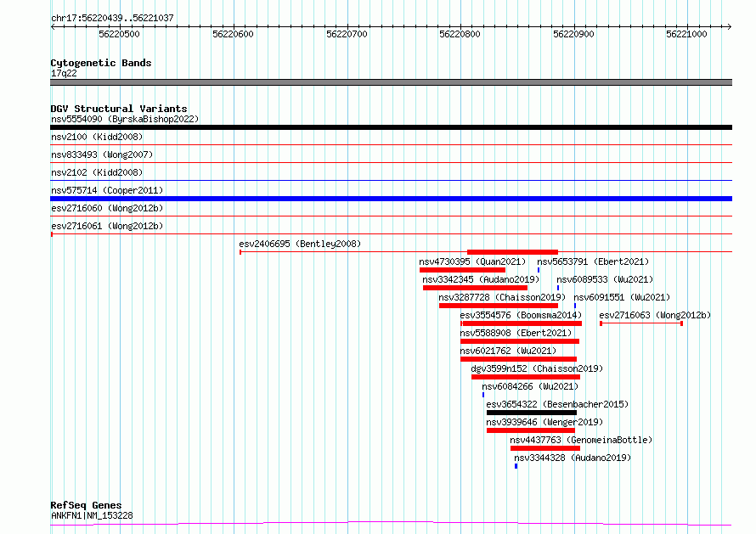Select the nsv3287728 (Chaisson2019) variant label
Screen dimensions: 756x534
click(501, 297)
